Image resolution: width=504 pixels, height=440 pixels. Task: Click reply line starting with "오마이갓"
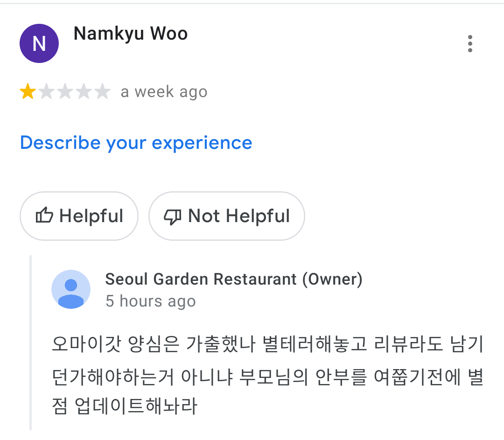pyautogui.click(x=267, y=346)
